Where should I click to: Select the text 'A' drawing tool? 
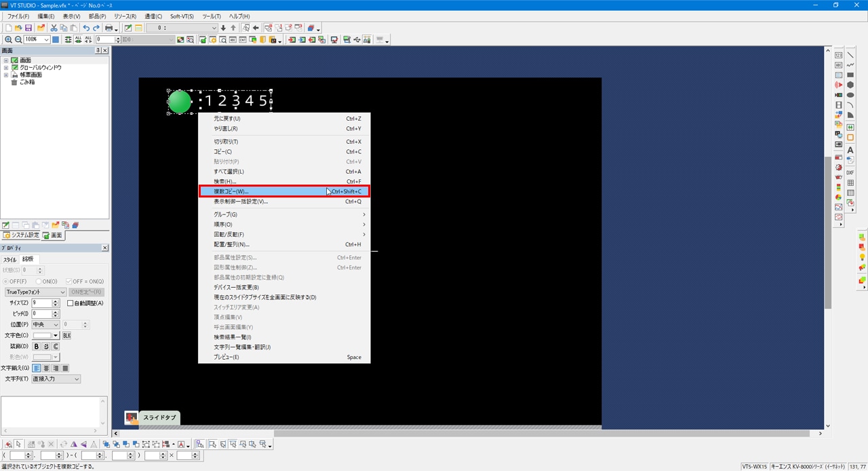850,149
